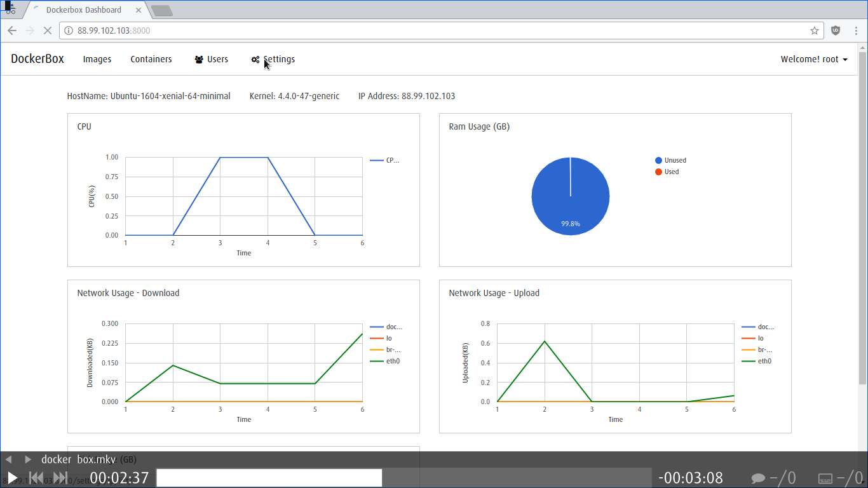
Task: Bookmark the page with the star icon
Action: [815, 30]
